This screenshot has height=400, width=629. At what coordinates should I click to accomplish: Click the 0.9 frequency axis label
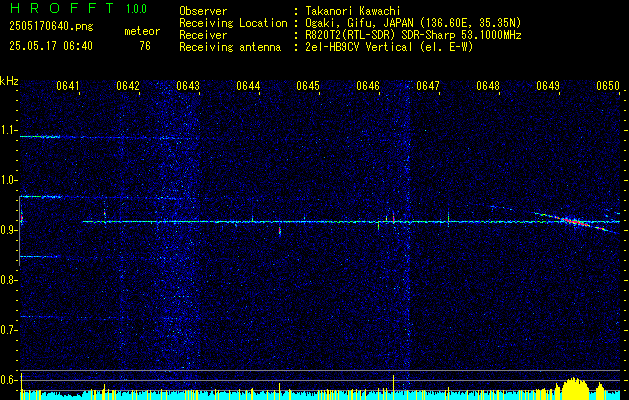9,230
